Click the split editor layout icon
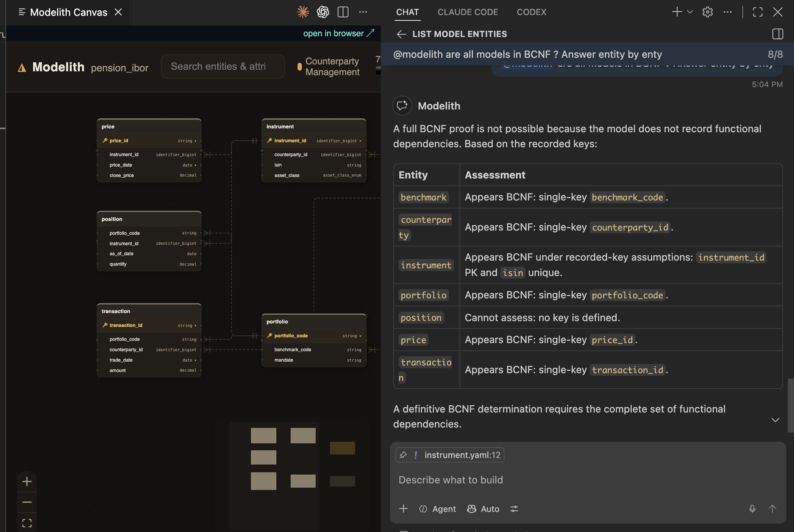Screen dimensions: 794x532 343,12
